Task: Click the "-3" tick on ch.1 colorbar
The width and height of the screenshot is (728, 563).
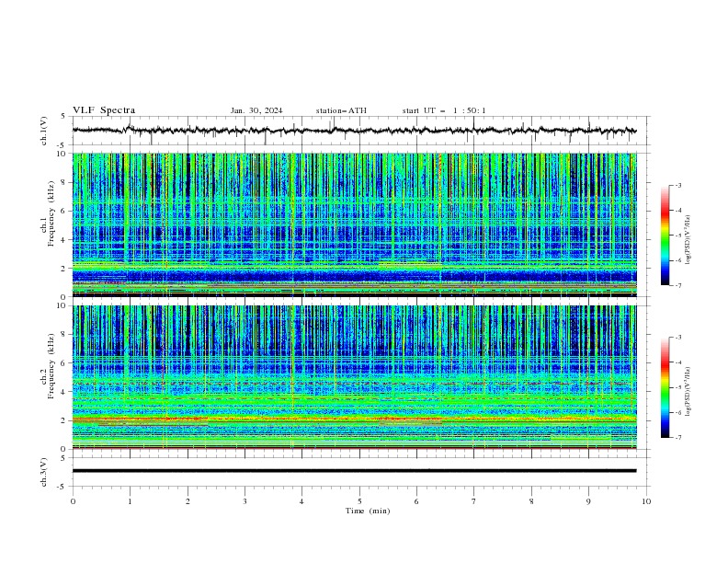Action: [x=677, y=185]
